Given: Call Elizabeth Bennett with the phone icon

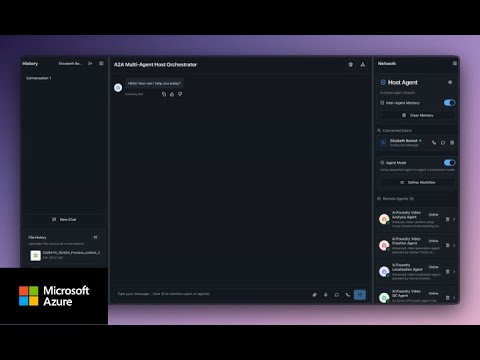Looking at the screenshot, I should (x=434, y=143).
